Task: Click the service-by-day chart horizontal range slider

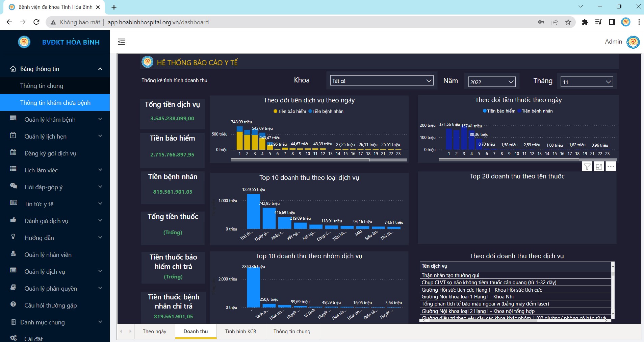Action: coord(300,160)
